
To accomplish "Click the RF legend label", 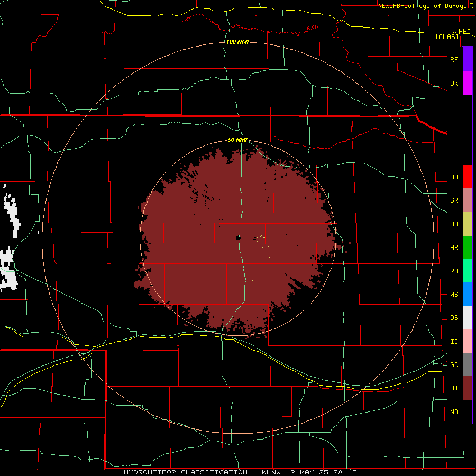I will 454,59.
